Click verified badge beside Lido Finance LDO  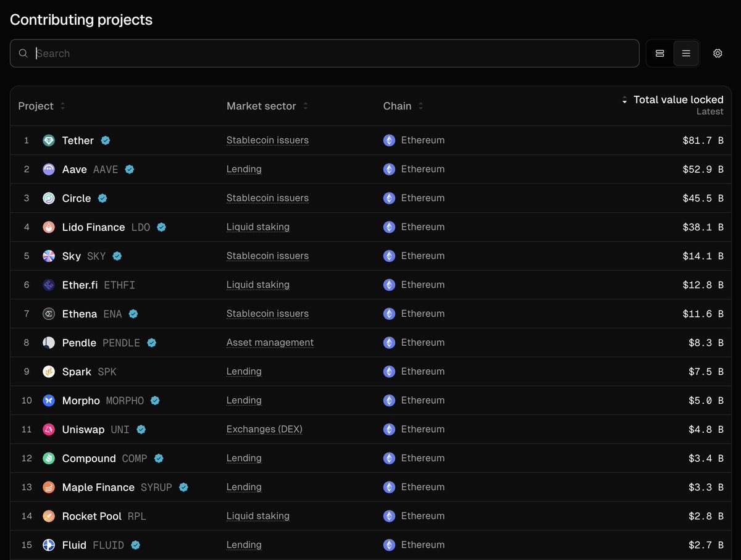(x=161, y=227)
